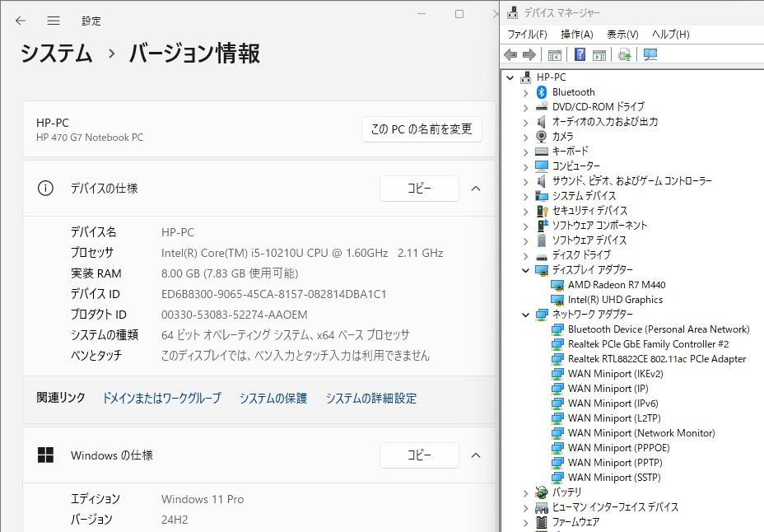Open the Settings hamburger navigation menu
This screenshot has height=532, width=764.
click(54, 21)
